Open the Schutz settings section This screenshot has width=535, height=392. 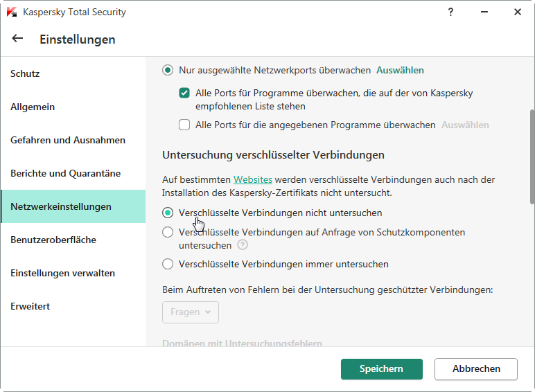point(25,73)
